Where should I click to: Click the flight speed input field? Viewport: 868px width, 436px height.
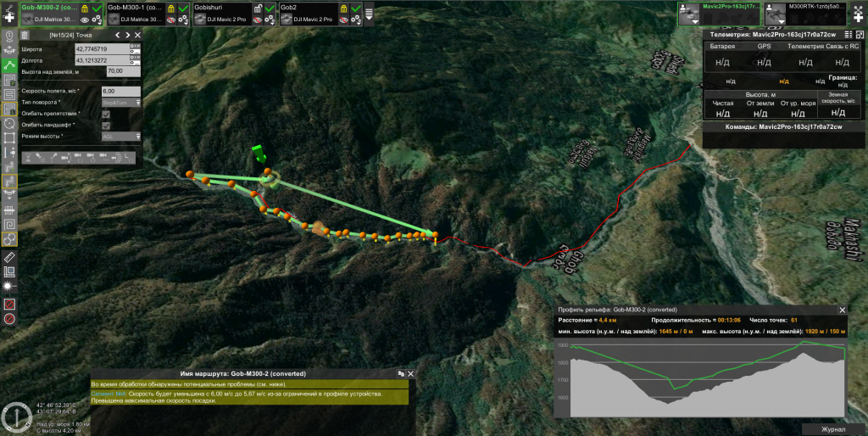tap(120, 91)
